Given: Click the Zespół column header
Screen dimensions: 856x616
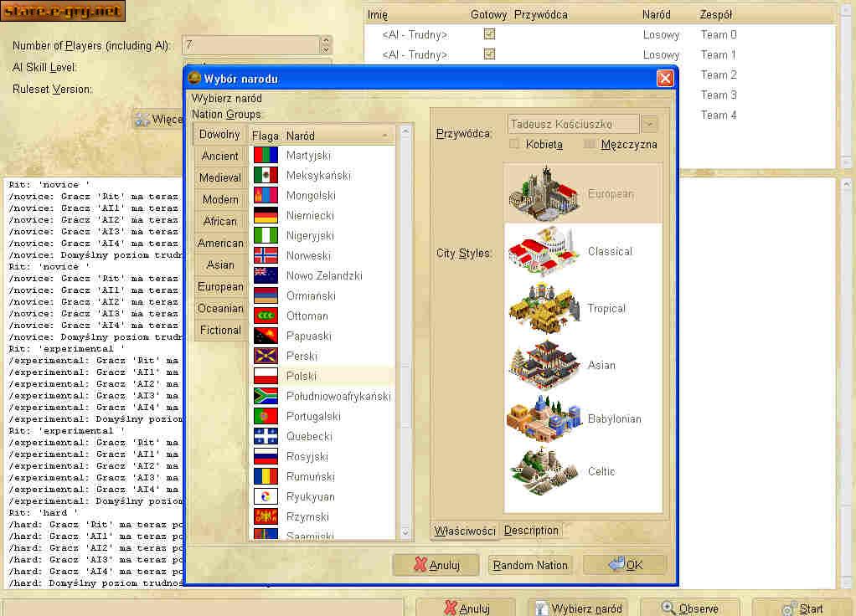Looking at the screenshot, I should [x=715, y=15].
